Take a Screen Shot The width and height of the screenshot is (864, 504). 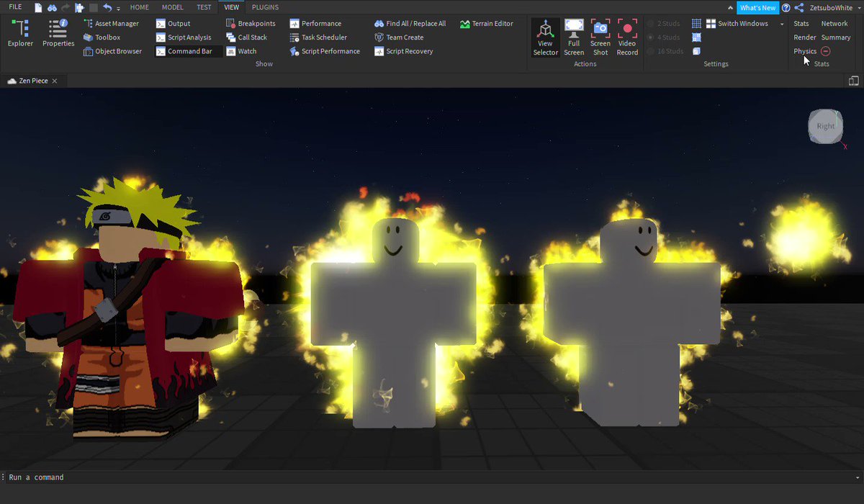(x=600, y=37)
